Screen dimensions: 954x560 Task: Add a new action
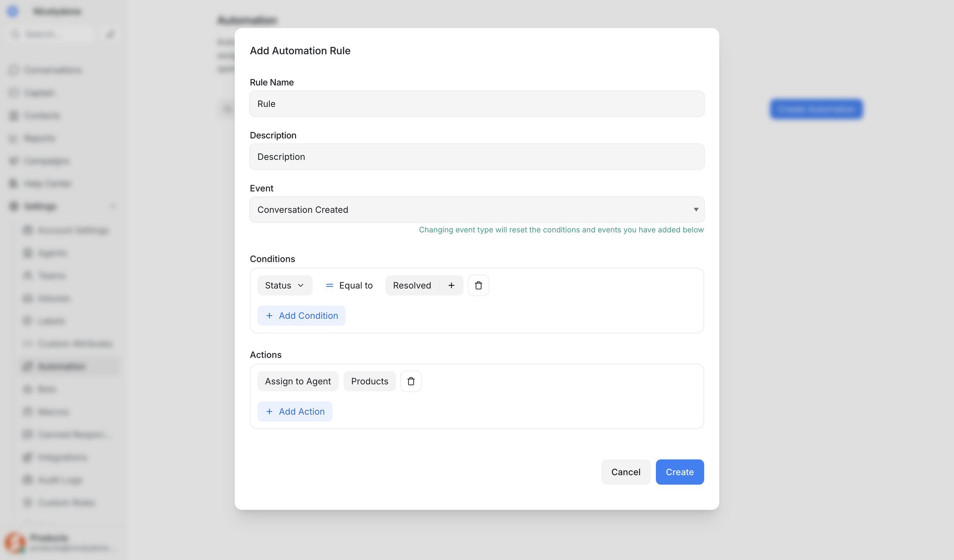295,411
